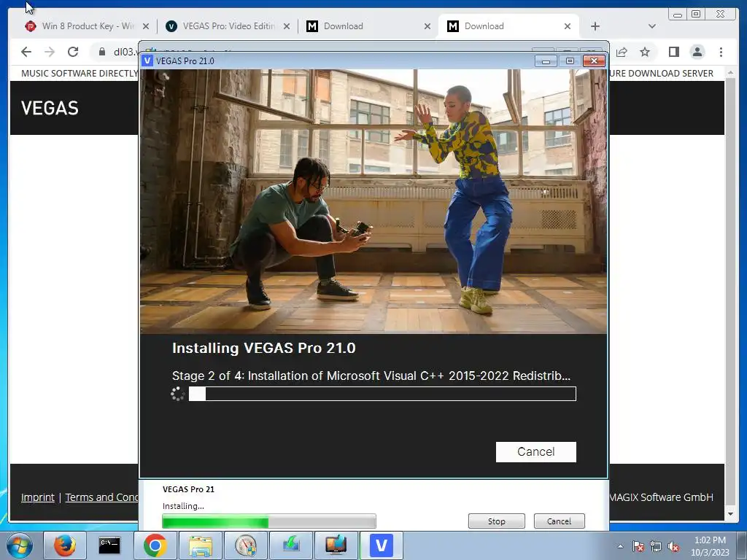Viewport: 747px width, 560px height.
Task: Open Chrome from the taskbar
Action: click(x=155, y=545)
